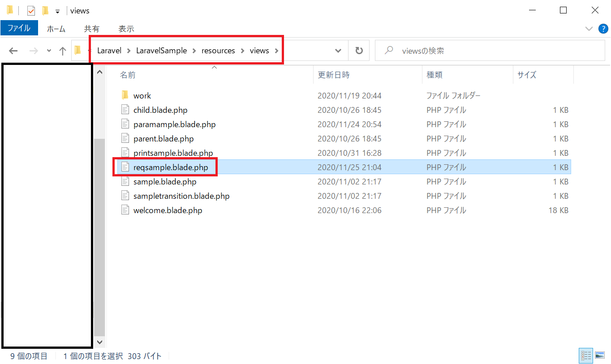Open the ファイル menu tab

(19, 28)
